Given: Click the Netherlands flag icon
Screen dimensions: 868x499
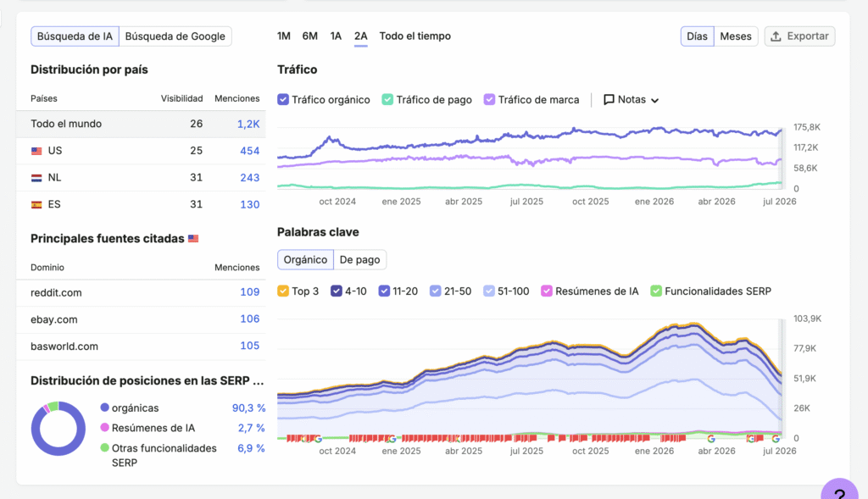Looking at the screenshot, I should [36, 178].
